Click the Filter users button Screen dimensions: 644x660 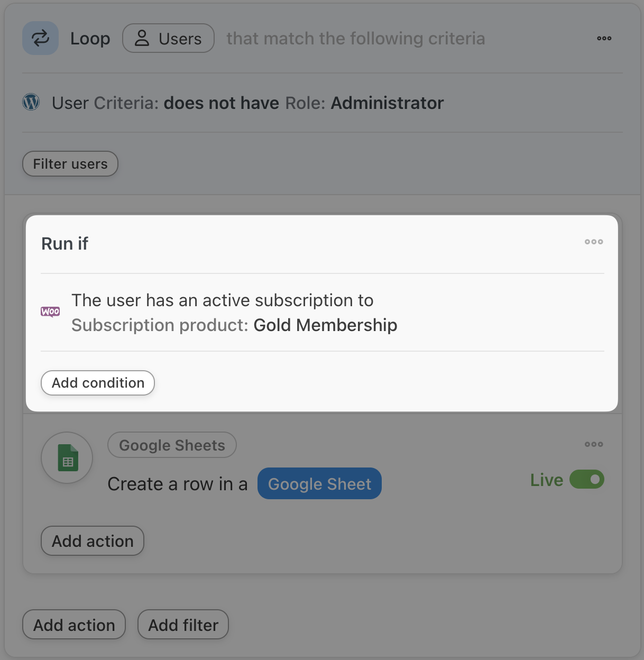(70, 164)
